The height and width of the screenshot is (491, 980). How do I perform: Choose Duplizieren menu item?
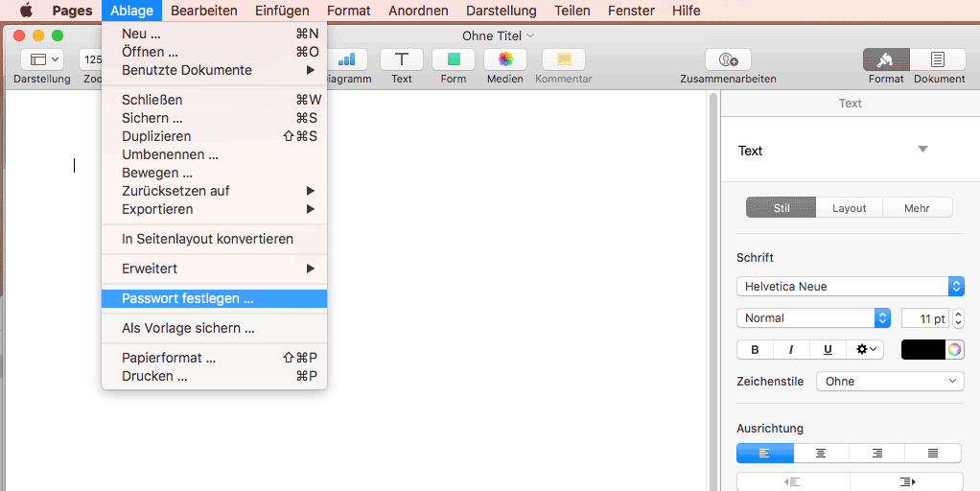[215, 136]
